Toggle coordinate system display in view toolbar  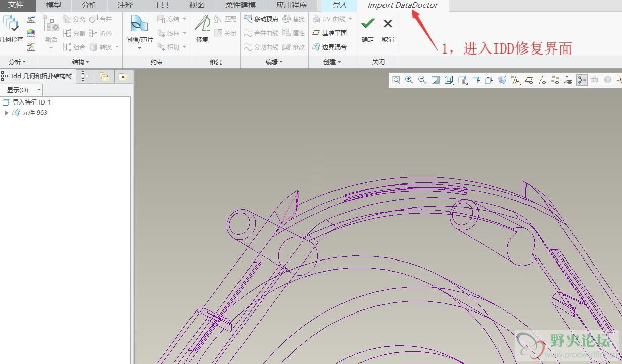coord(568,80)
